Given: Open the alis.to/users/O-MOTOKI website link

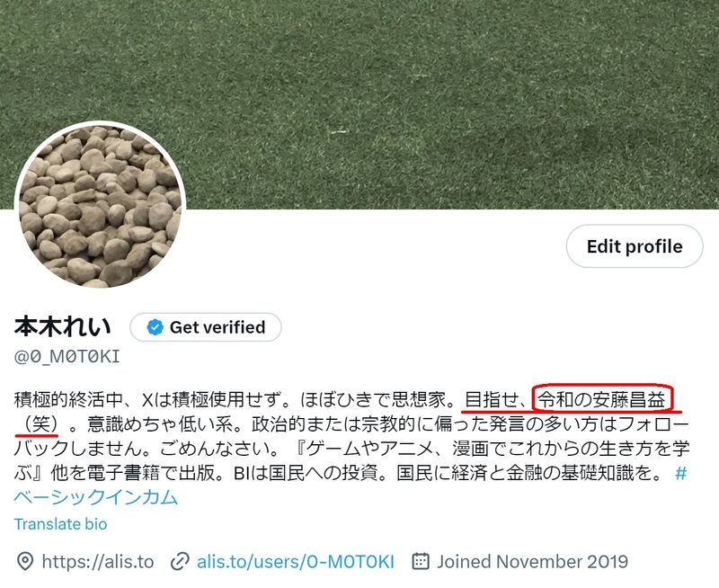Looking at the screenshot, I should [x=296, y=561].
